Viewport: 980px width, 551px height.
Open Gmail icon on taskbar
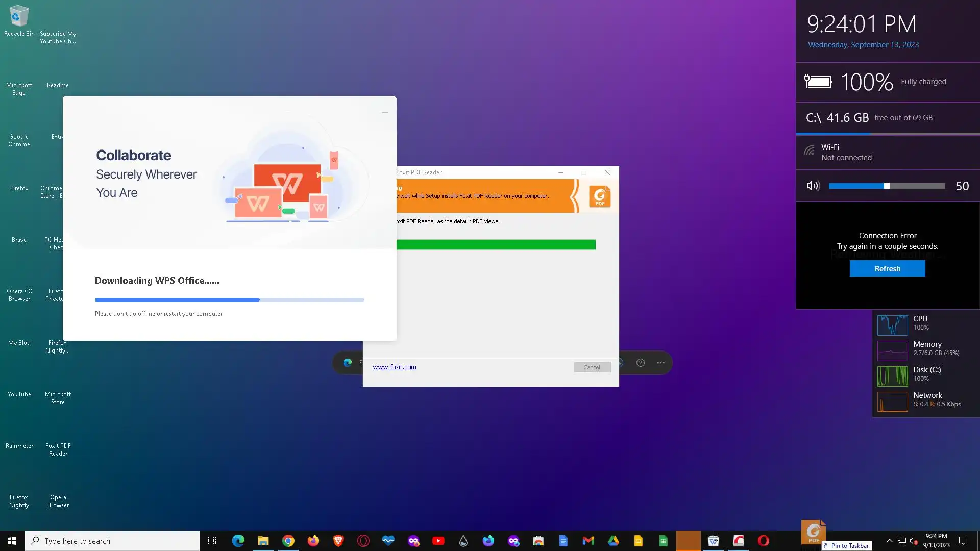[x=588, y=541]
